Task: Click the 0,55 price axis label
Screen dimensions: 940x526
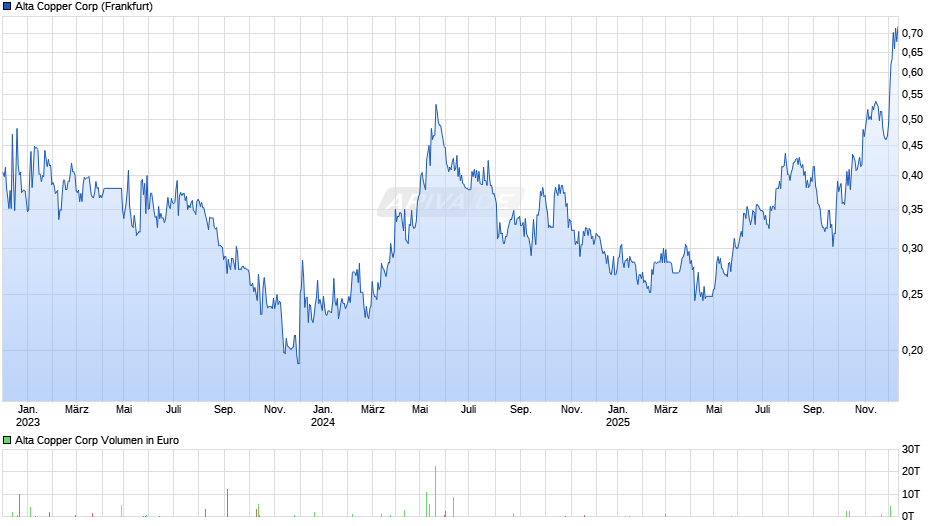Action: pos(912,95)
